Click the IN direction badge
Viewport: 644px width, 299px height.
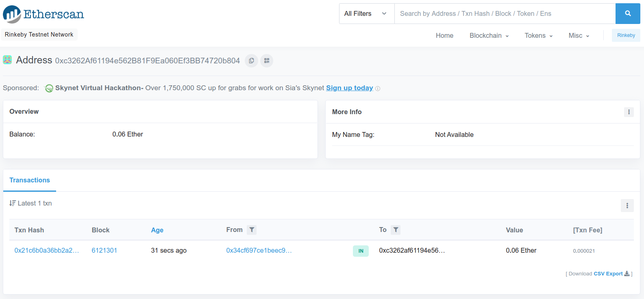click(361, 251)
